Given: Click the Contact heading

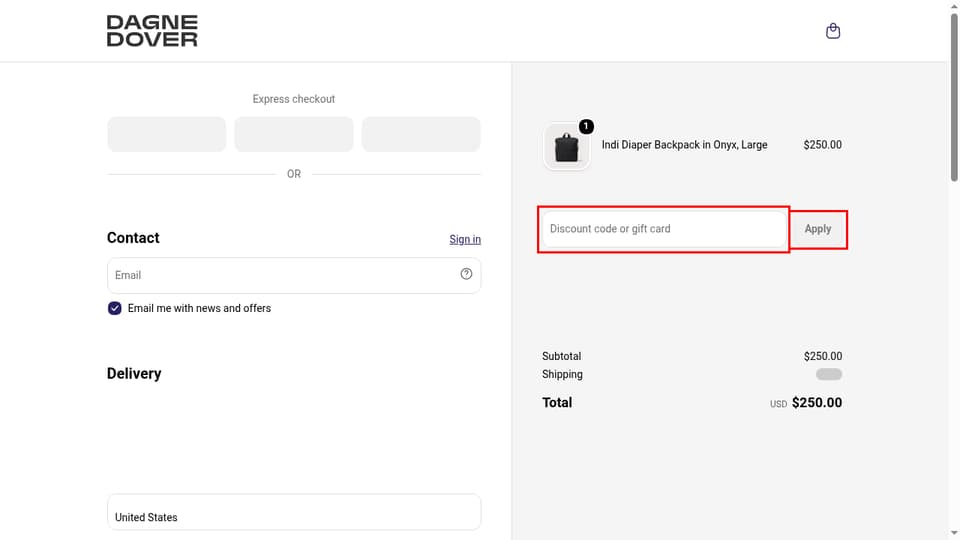Looking at the screenshot, I should coord(133,238).
